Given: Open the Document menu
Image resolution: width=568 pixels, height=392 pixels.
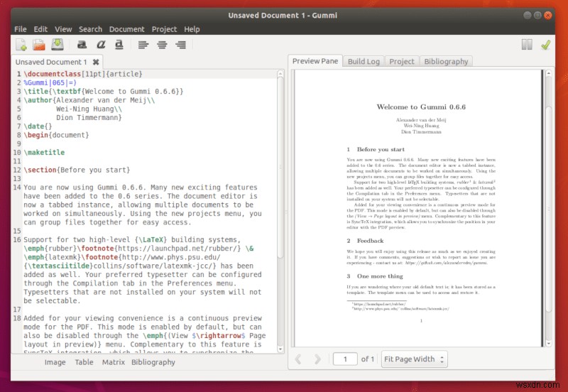Looking at the screenshot, I should pyautogui.click(x=126, y=29).
